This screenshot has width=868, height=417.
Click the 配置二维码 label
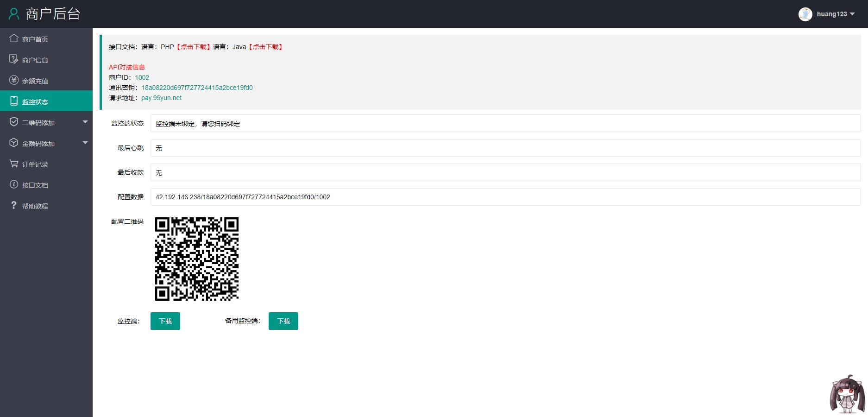(127, 221)
